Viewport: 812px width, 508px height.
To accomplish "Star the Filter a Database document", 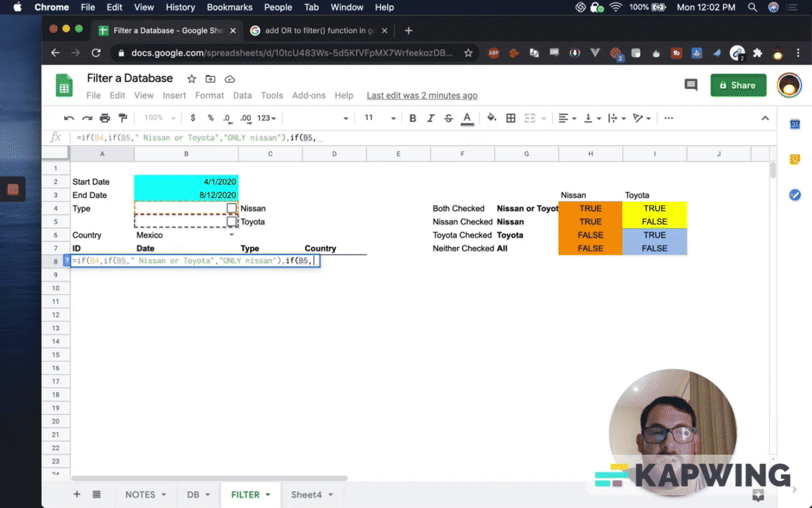I will [x=192, y=79].
